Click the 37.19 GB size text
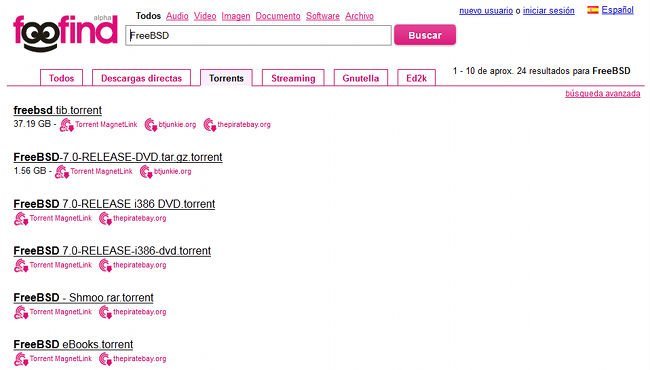The height and width of the screenshot is (370, 650). (x=32, y=123)
